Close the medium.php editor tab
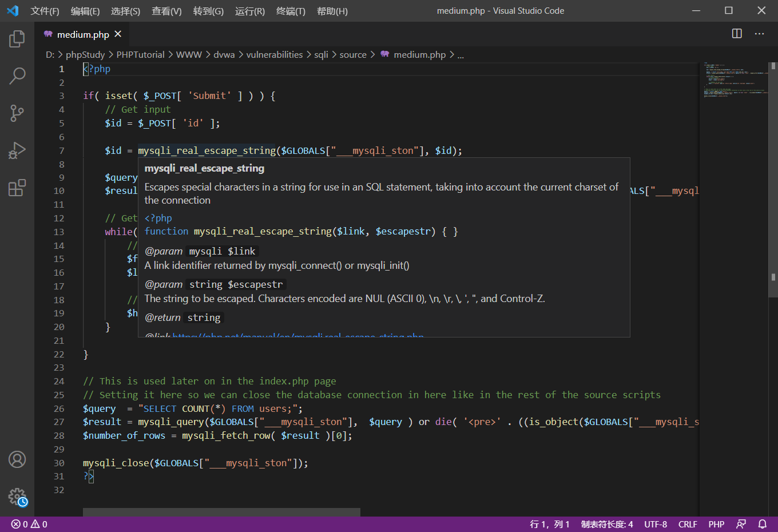 tap(118, 34)
